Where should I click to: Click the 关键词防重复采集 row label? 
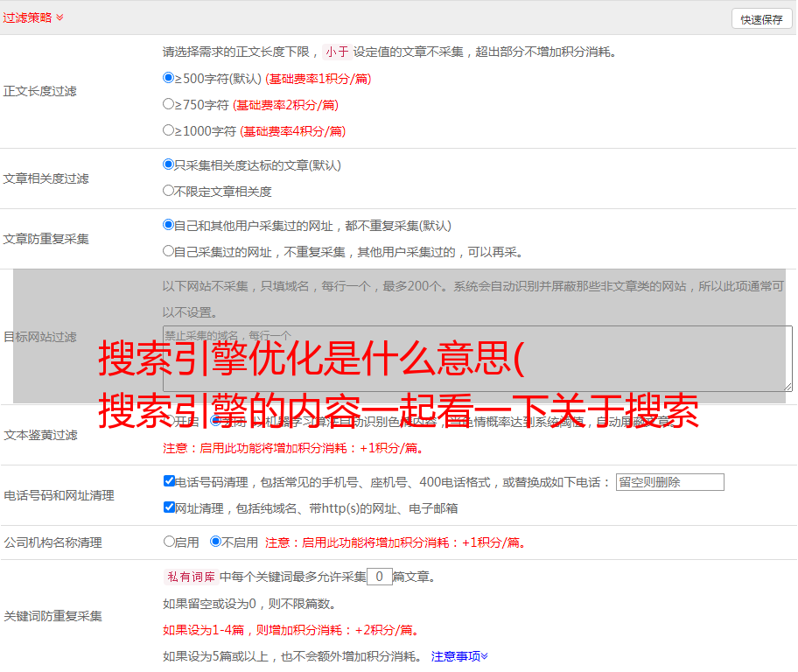[52, 616]
